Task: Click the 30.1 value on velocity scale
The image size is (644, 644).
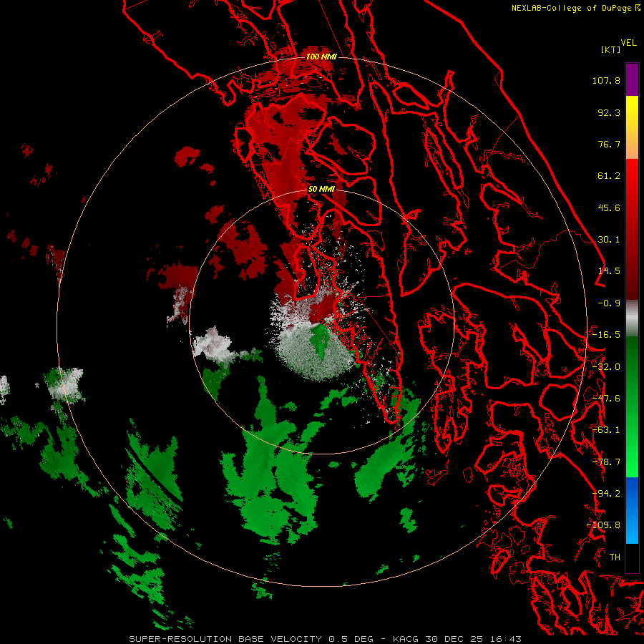Action: click(609, 240)
